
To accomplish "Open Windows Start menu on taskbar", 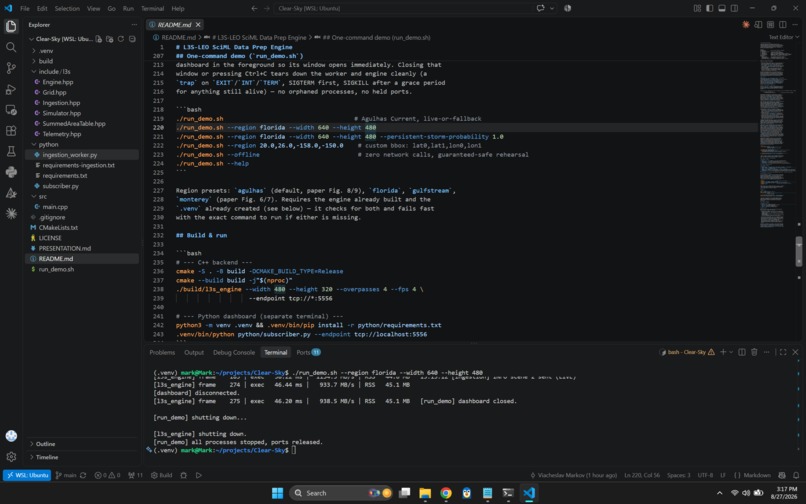I will pos(277,493).
